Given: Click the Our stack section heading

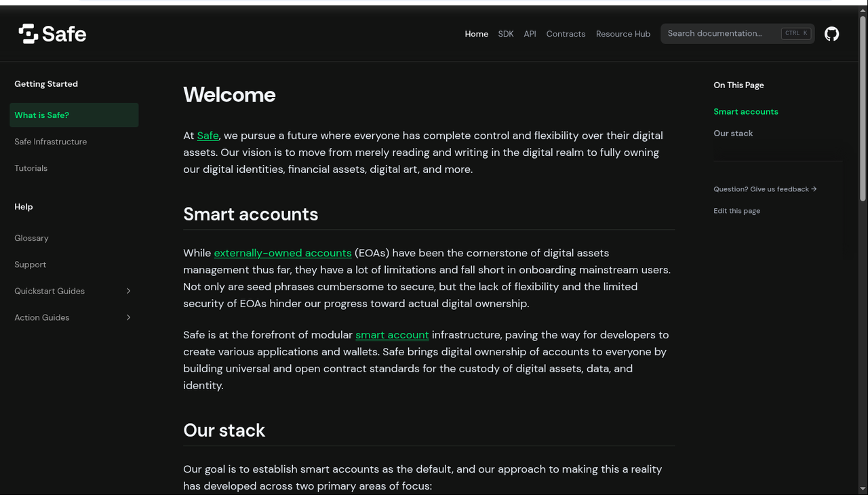Looking at the screenshot, I should pyautogui.click(x=224, y=431).
